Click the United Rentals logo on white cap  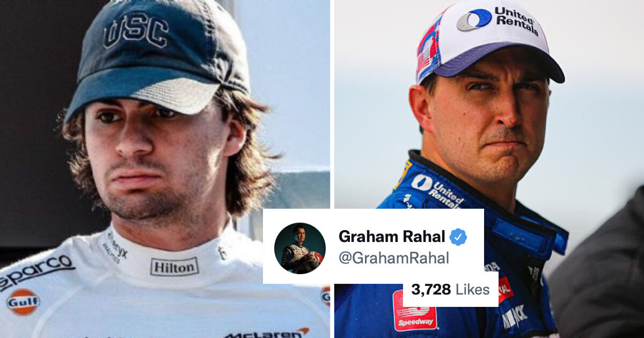tap(497, 20)
